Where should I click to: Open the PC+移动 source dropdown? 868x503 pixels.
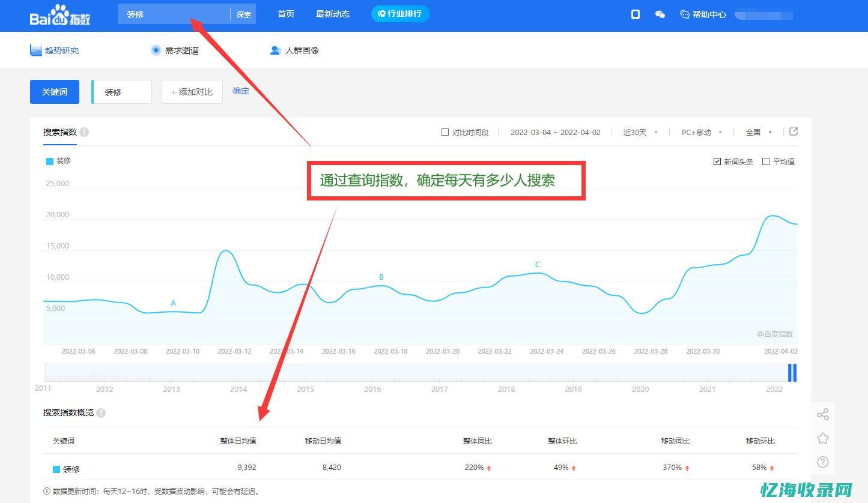click(x=702, y=132)
